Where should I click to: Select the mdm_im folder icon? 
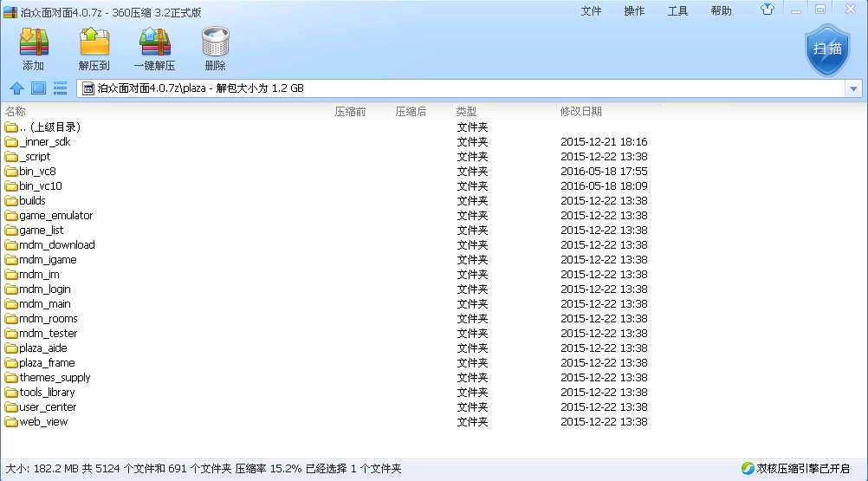tap(11, 275)
